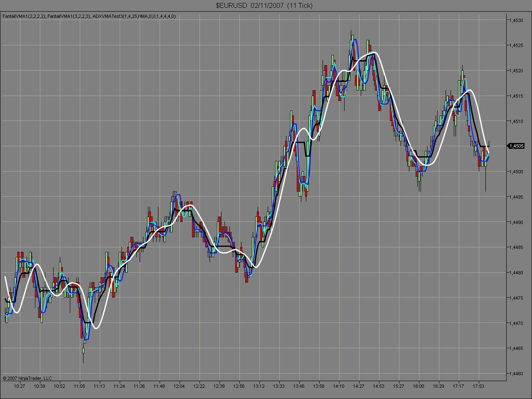Click the 11:24 time axis label
The image size is (532, 399).
click(x=119, y=386)
